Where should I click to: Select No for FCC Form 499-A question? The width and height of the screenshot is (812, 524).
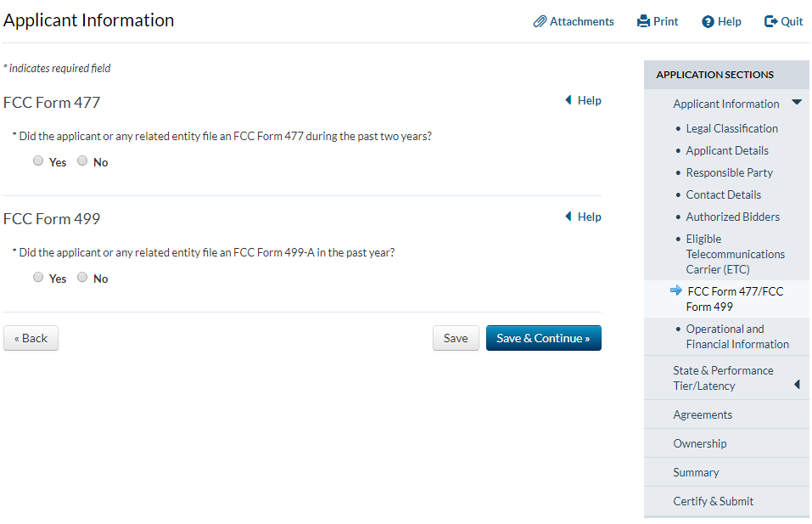pyautogui.click(x=82, y=278)
